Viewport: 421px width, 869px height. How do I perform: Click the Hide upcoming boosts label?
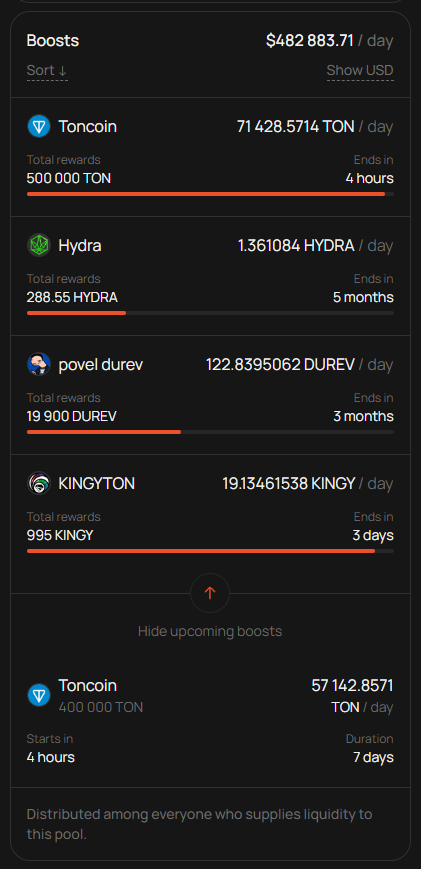point(210,631)
